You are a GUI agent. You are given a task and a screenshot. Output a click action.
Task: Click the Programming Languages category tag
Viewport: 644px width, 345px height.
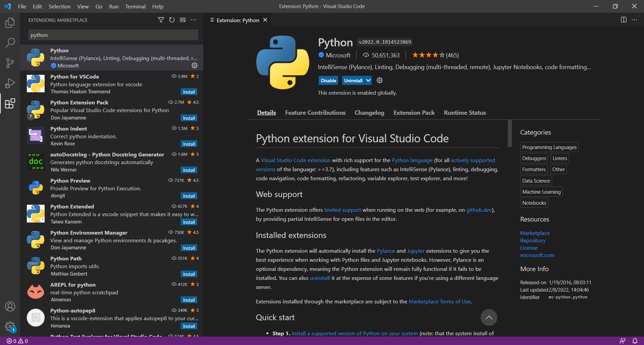[x=549, y=147]
